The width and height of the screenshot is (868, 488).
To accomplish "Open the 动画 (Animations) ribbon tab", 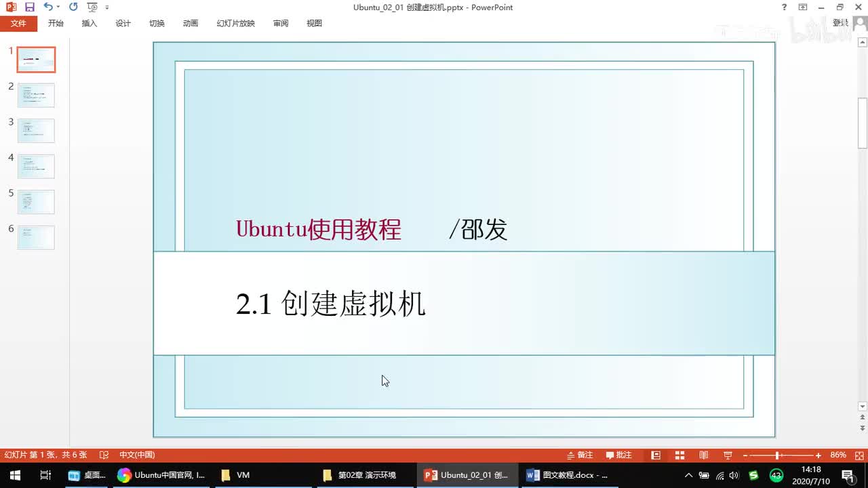I will pos(191,23).
